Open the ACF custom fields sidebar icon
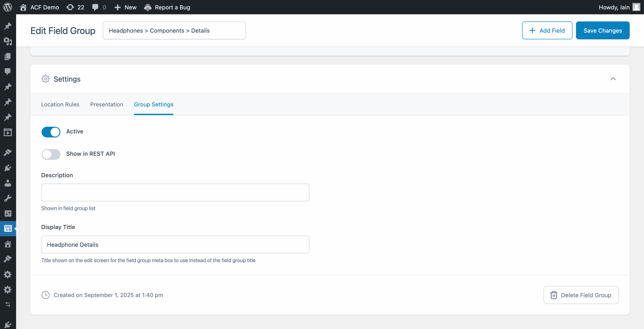The height and width of the screenshot is (329, 644). [8, 228]
